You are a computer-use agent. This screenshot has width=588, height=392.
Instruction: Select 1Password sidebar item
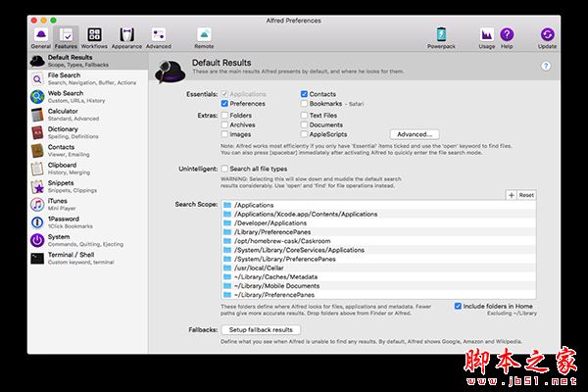click(x=88, y=222)
